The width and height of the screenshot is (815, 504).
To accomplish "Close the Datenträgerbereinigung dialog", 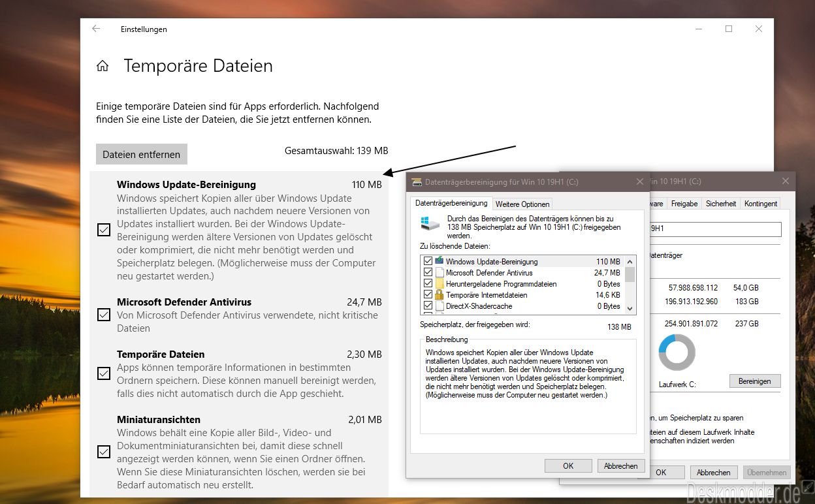I will coord(639,182).
